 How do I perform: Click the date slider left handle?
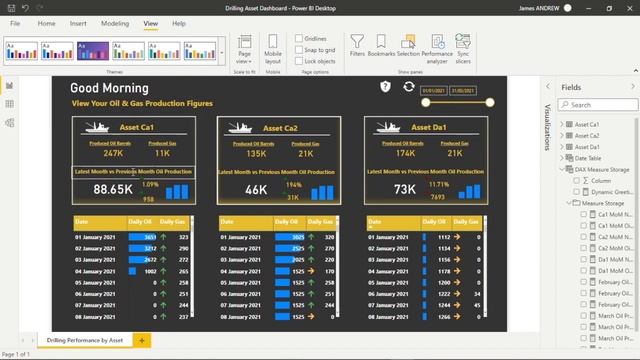point(426,102)
